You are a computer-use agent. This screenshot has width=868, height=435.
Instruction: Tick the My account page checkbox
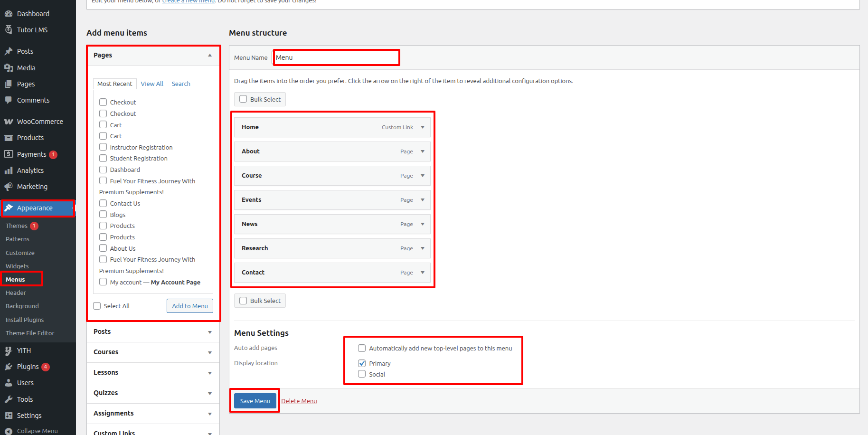pyautogui.click(x=103, y=282)
